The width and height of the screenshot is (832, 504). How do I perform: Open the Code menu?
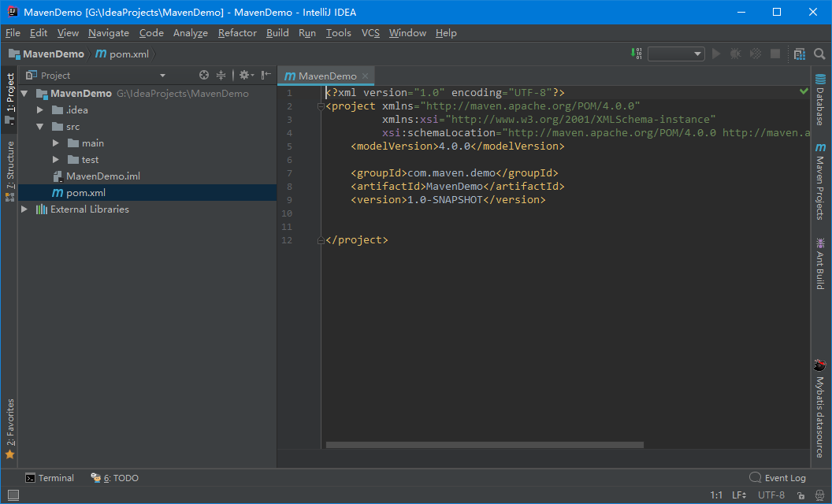151,33
